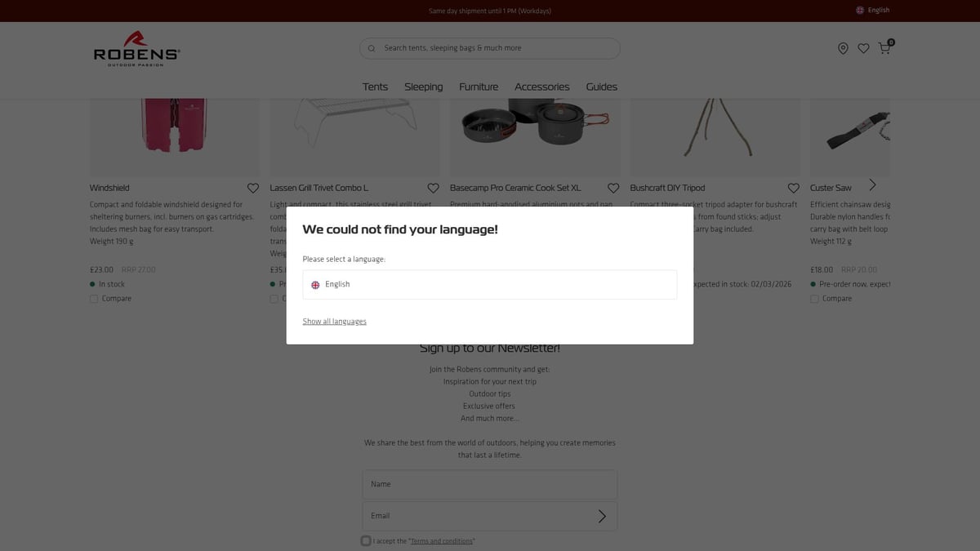Expand Show all languages list

coord(334,322)
